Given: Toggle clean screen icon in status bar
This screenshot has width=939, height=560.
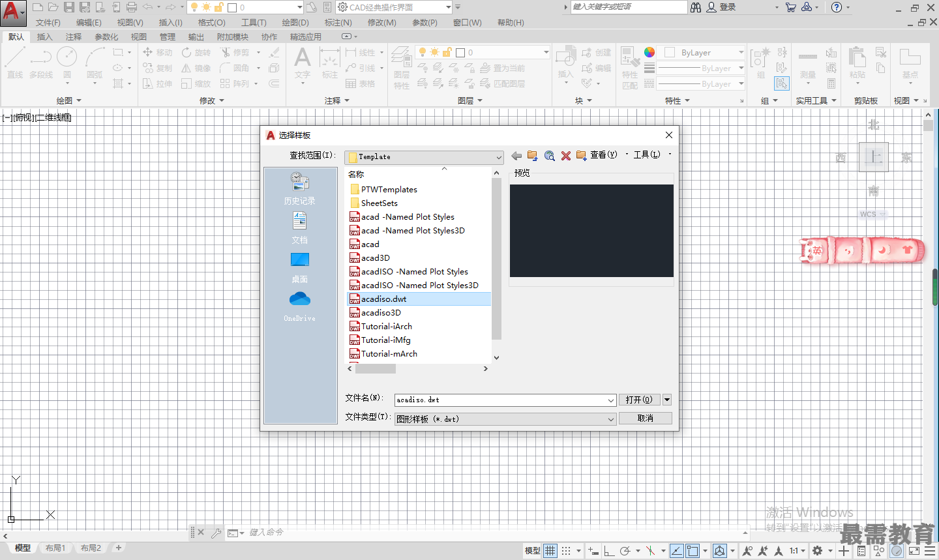Looking at the screenshot, I should (x=914, y=551).
